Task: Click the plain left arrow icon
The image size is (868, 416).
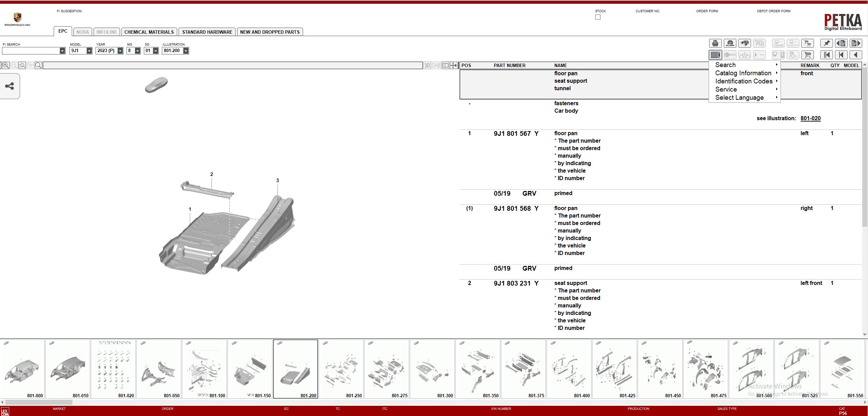Action: point(856,55)
